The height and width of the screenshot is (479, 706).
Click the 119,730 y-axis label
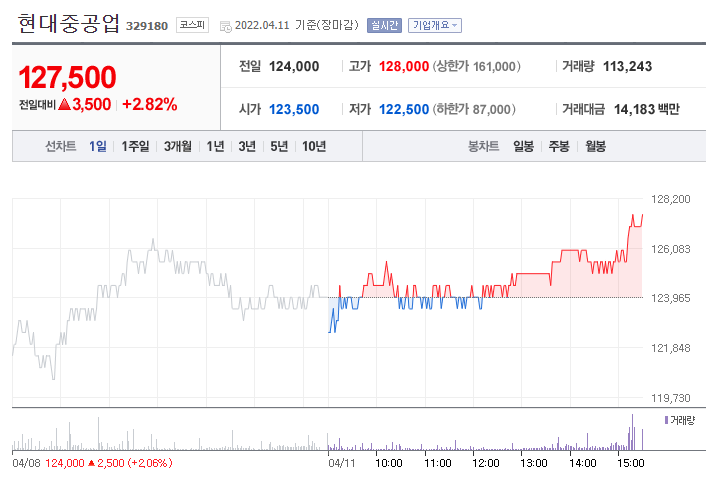670,398
